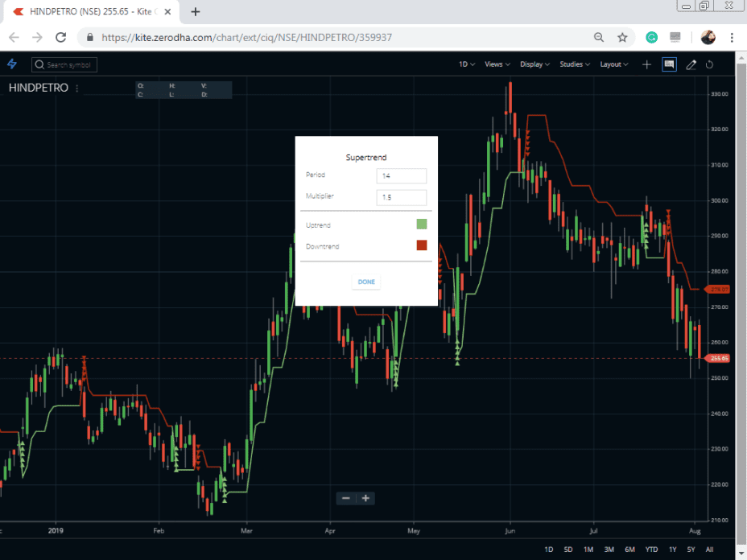Viewport: 747px width, 560px height.
Task: Select the 1M range at bottom
Action: coord(588,550)
